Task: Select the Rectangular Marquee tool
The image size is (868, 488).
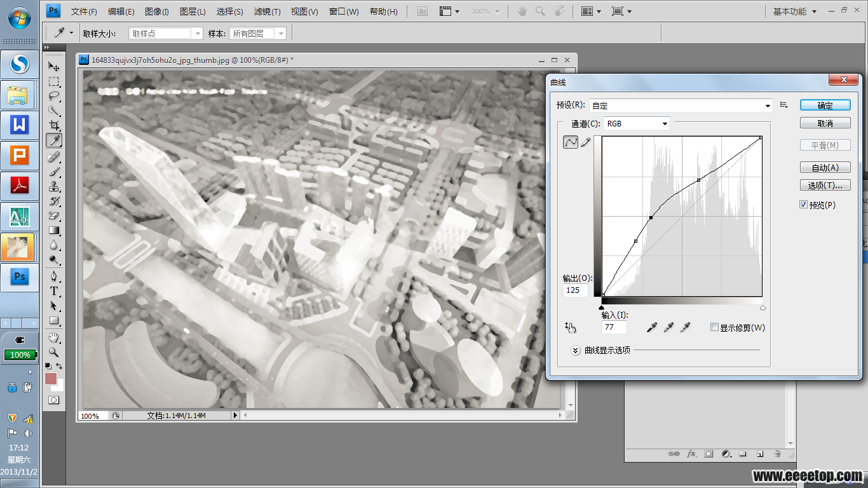Action: [54, 82]
